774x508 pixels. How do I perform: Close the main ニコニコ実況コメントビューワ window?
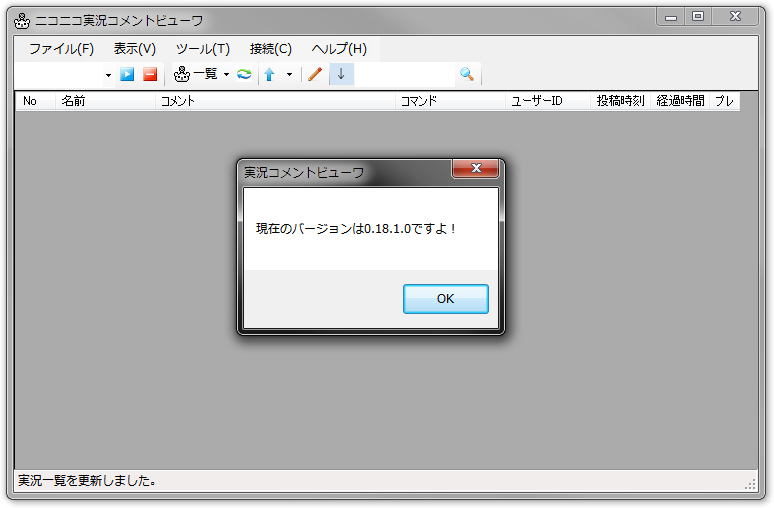coord(735,17)
